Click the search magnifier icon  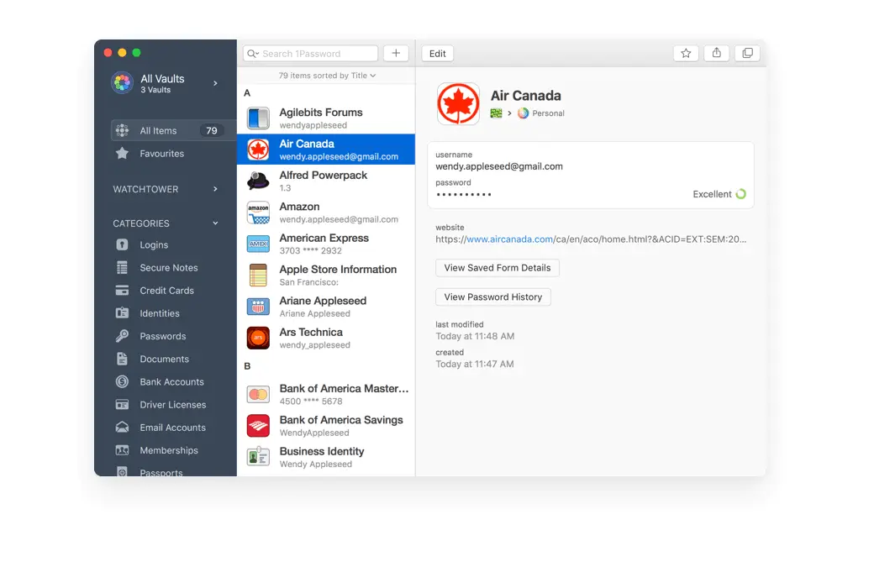[x=252, y=54]
